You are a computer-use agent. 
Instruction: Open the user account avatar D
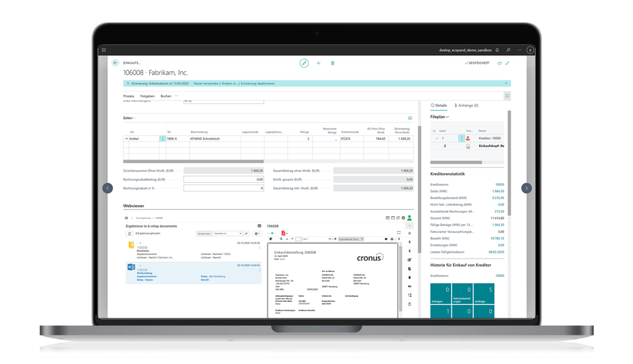tap(530, 50)
